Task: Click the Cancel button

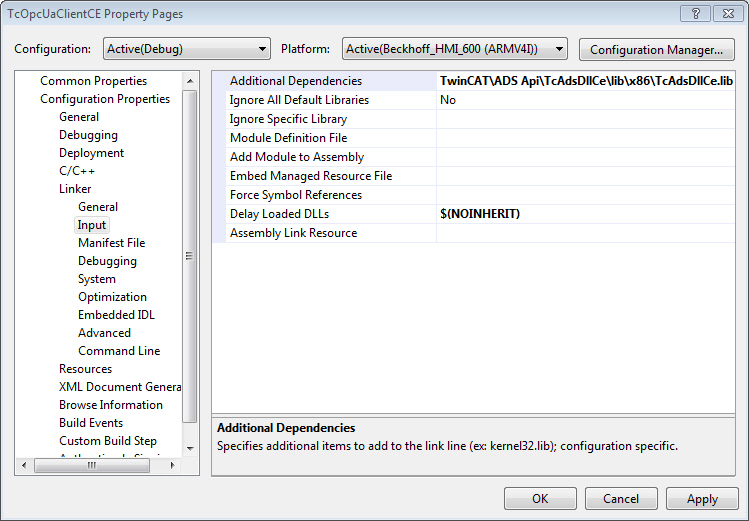Action: (621, 499)
